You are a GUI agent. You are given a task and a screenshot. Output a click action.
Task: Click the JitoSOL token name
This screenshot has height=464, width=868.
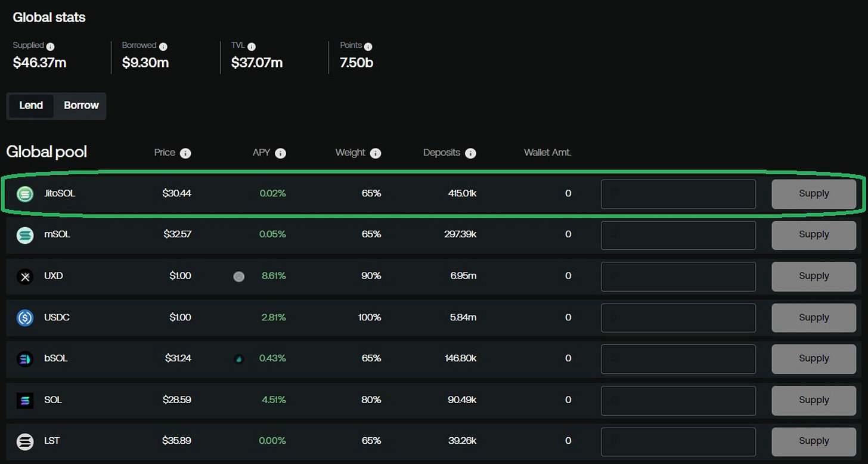[x=60, y=194]
